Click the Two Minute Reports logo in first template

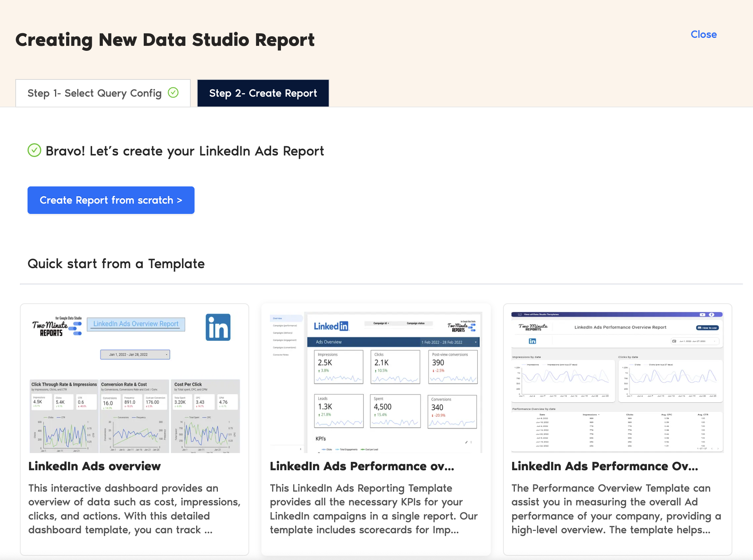pos(57,327)
